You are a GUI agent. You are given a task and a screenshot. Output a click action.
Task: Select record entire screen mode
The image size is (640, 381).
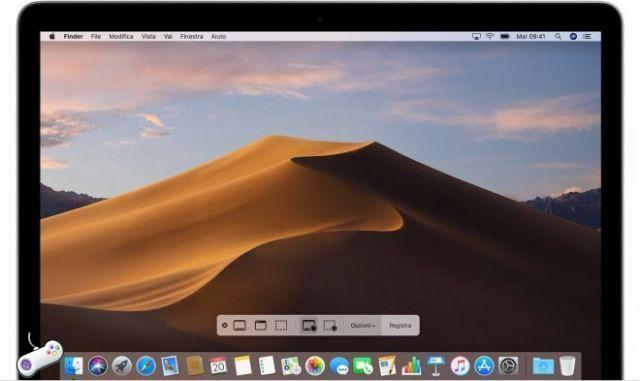click(x=309, y=325)
